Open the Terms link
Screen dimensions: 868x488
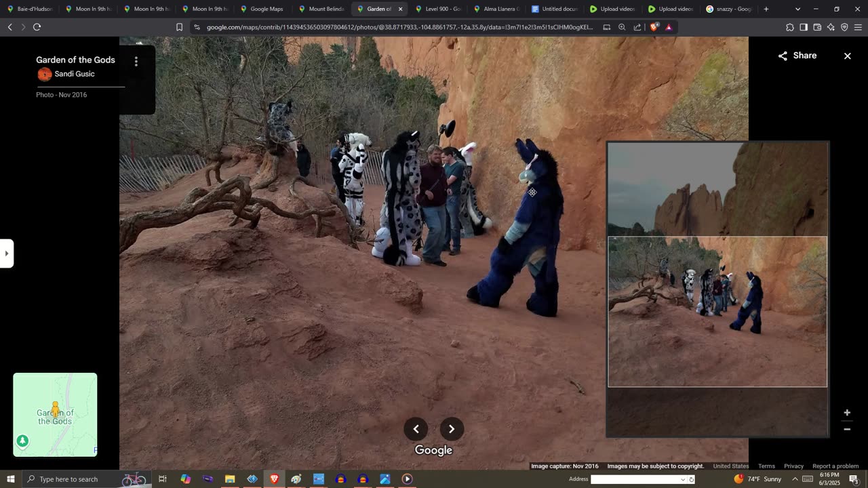click(766, 466)
